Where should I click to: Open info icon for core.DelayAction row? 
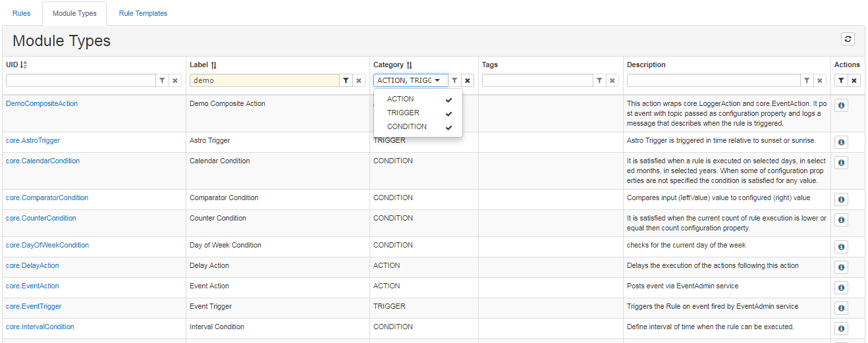[841, 267]
